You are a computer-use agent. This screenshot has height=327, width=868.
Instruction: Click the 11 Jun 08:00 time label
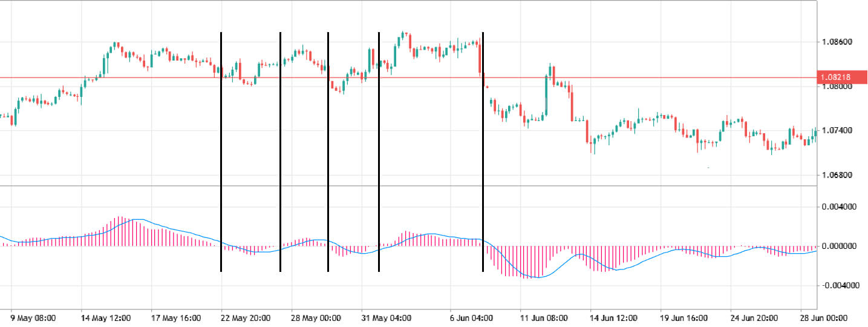click(542, 318)
